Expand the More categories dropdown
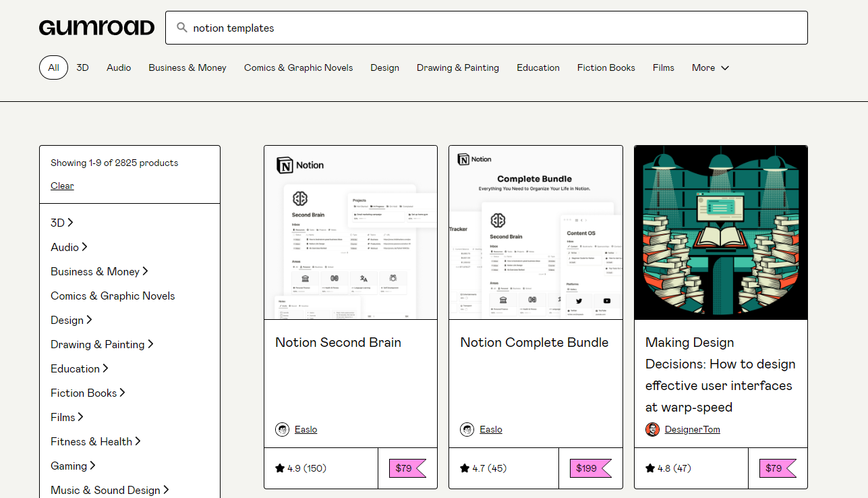 (x=710, y=67)
